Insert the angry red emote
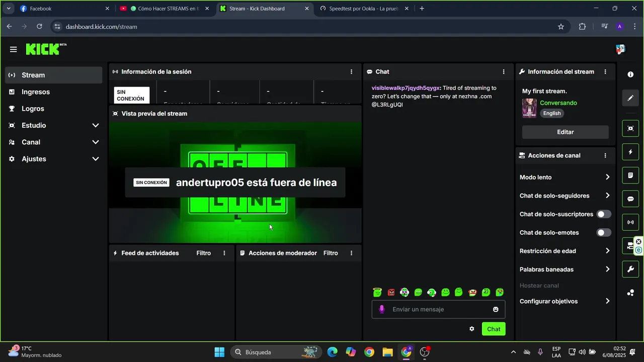 click(x=391, y=292)
